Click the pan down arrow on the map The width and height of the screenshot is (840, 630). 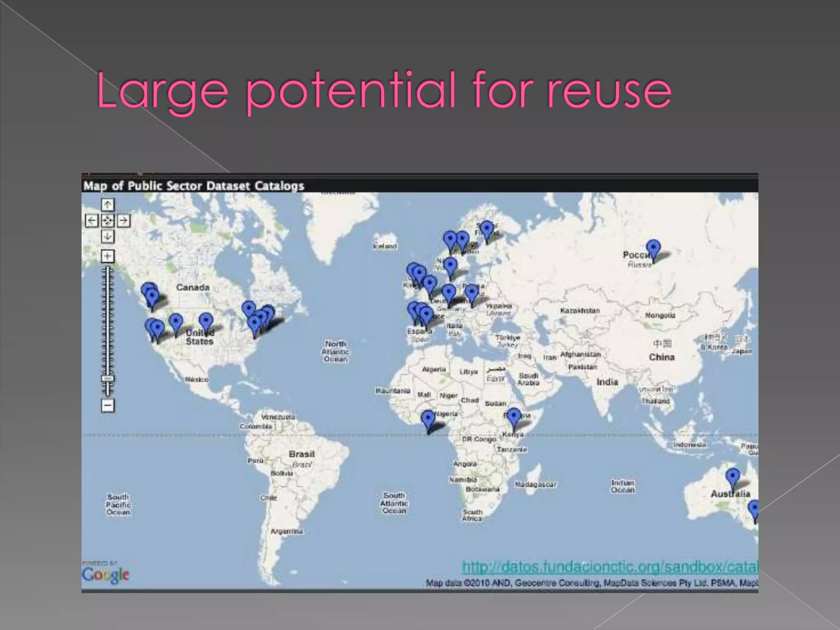tap(107, 236)
